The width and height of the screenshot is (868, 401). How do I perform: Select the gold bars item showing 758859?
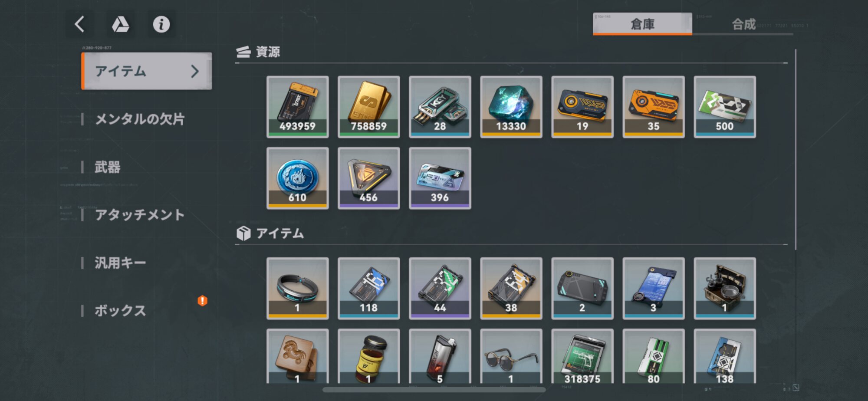click(x=368, y=107)
